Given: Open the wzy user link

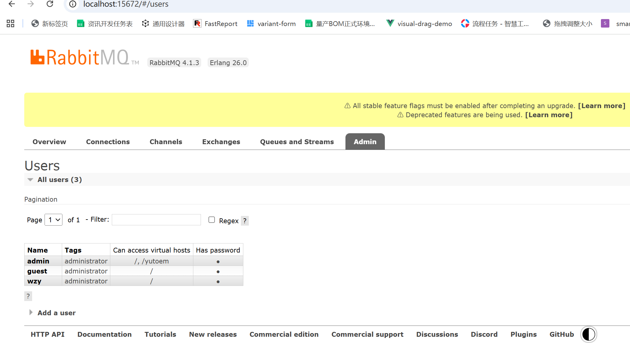Looking at the screenshot, I should [x=34, y=281].
